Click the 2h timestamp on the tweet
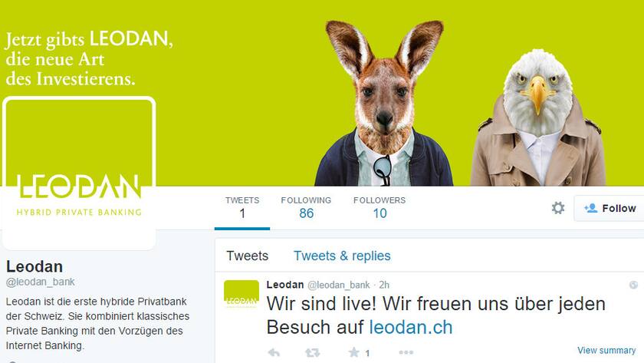The image size is (644, 363). click(x=384, y=285)
